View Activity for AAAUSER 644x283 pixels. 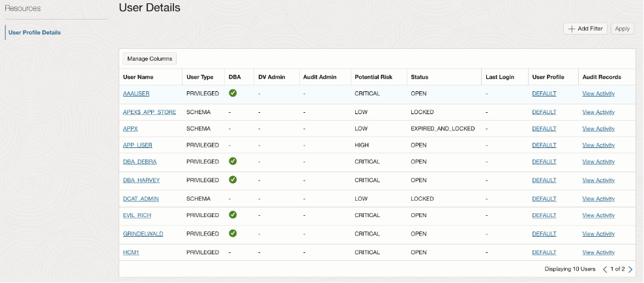pos(598,94)
